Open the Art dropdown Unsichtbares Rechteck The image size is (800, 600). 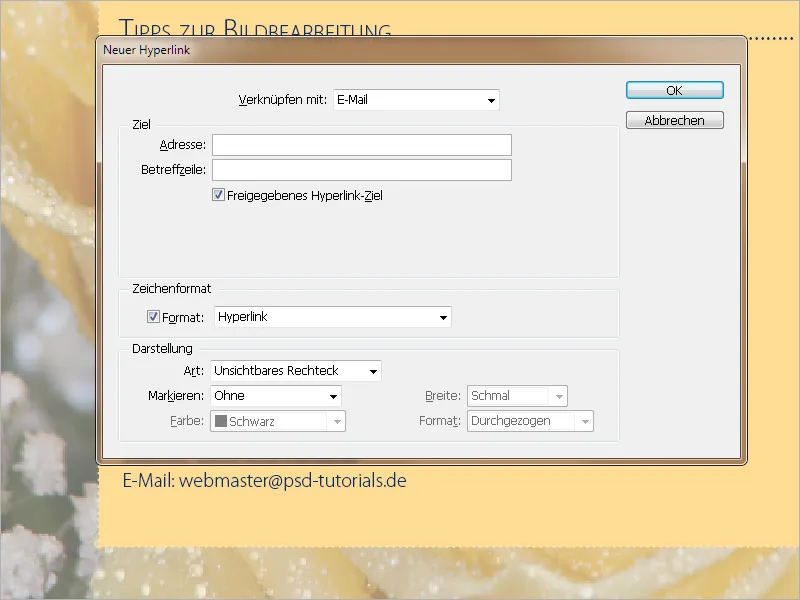click(296, 371)
